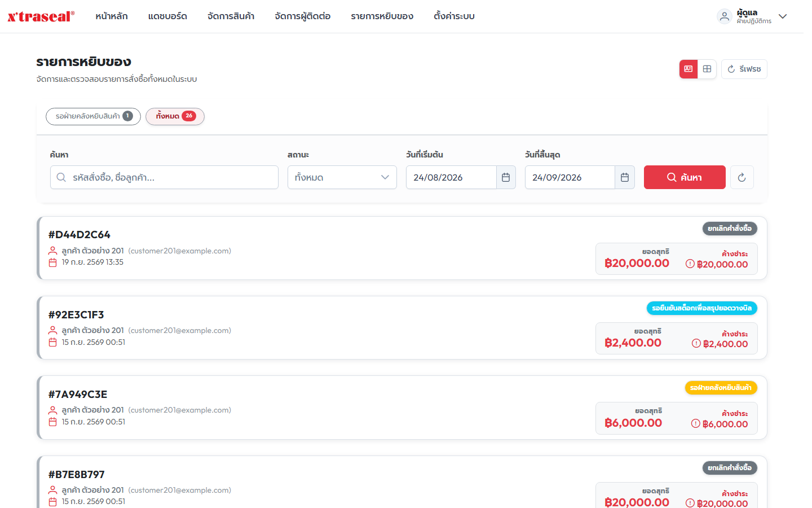
Task: Open รายการหยิบของ in the navigation
Action: point(382,16)
